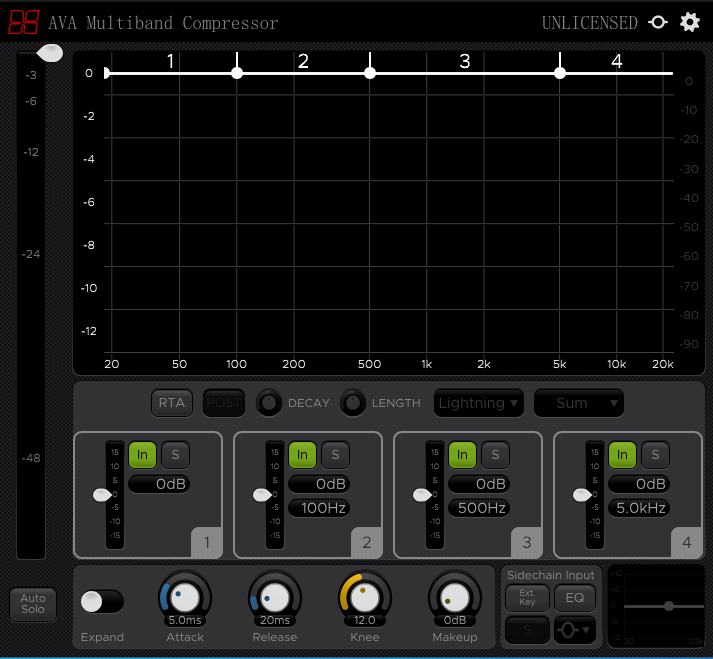Select the band 4 tab
The width and height of the screenshot is (713, 659).
[687, 542]
